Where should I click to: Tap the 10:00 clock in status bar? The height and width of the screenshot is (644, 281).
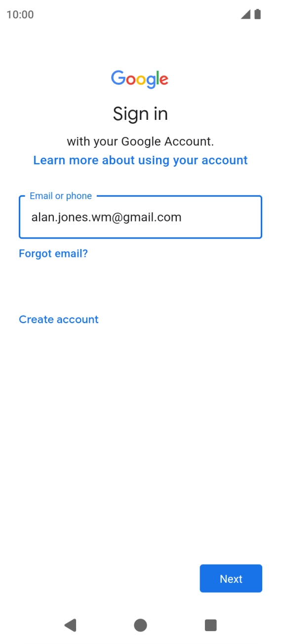coord(20,14)
